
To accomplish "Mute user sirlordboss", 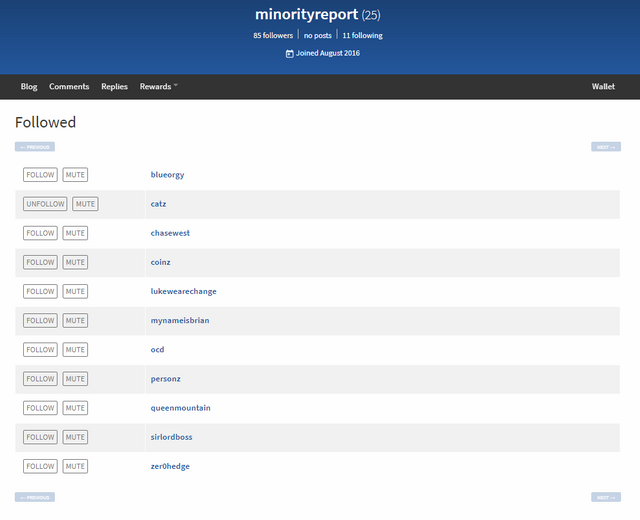I will (x=75, y=437).
